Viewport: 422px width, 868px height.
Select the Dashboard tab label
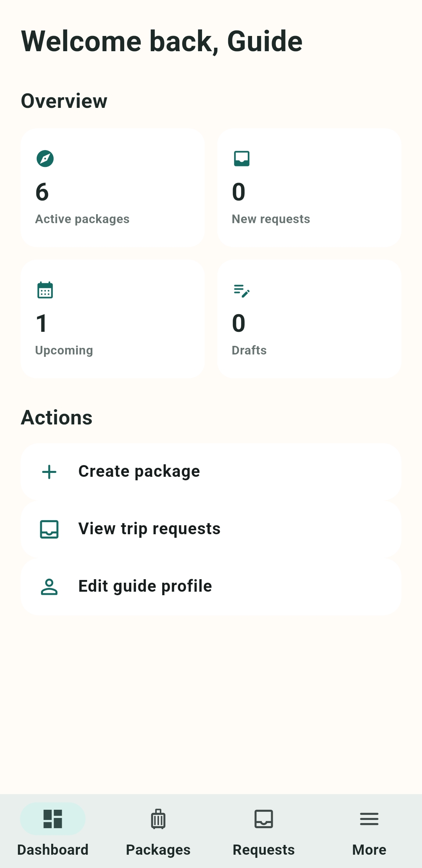(53, 850)
